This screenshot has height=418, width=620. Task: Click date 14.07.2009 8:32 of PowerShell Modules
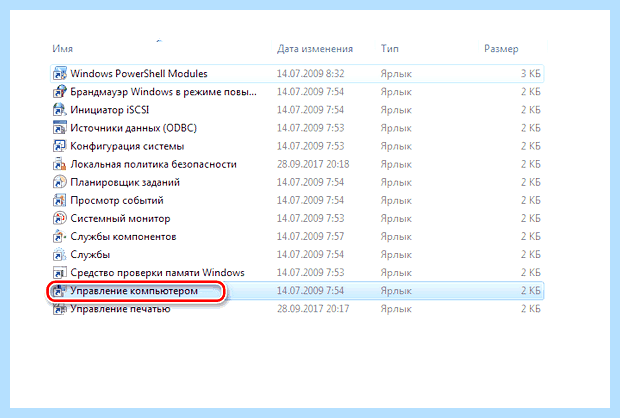(x=310, y=74)
